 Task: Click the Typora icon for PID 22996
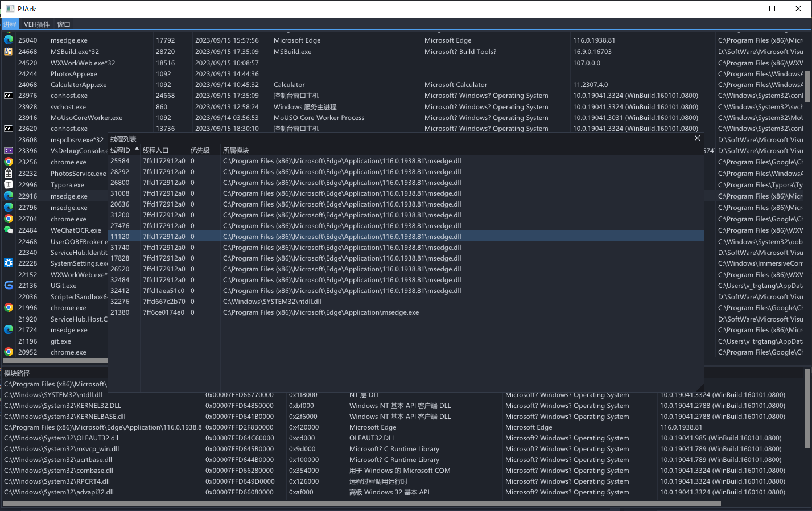point(9,185)
